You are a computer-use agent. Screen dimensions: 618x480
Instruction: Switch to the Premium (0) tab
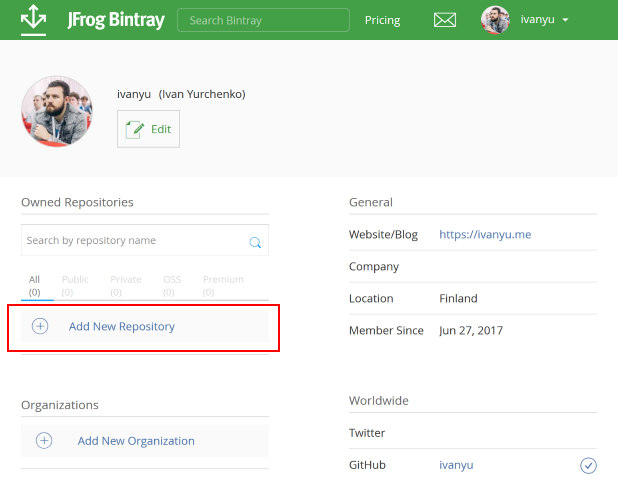coord(223,286)
